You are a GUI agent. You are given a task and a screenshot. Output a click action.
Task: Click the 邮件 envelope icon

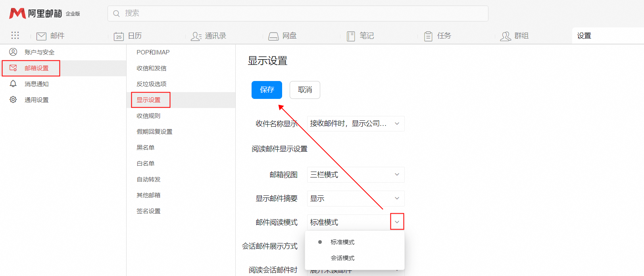tap(41, 36)
